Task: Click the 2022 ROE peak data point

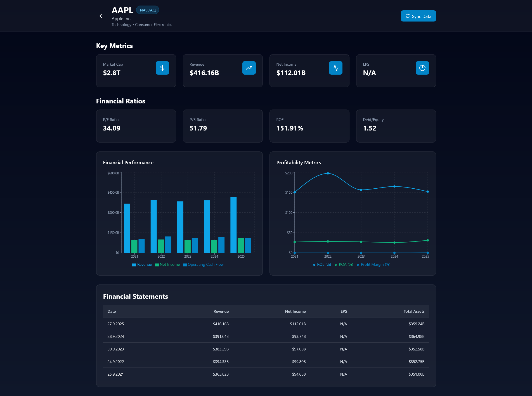Action: click(328, 174)
